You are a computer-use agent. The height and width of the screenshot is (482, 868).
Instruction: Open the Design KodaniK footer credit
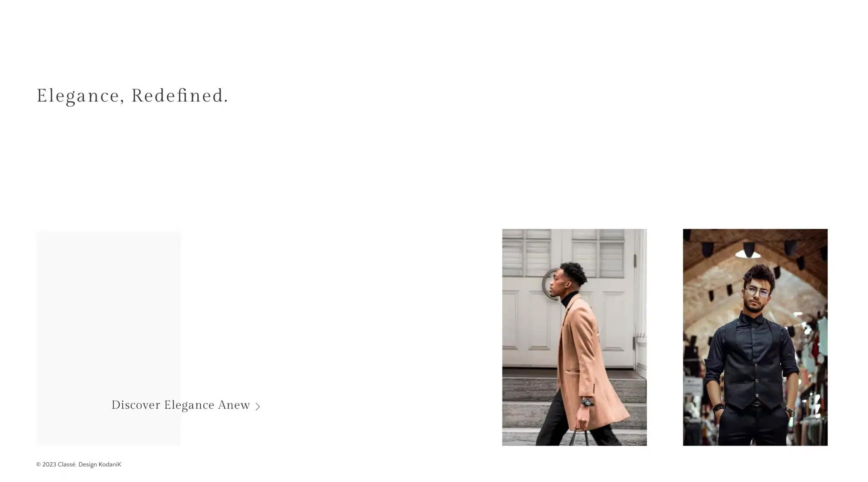point(99,464)
